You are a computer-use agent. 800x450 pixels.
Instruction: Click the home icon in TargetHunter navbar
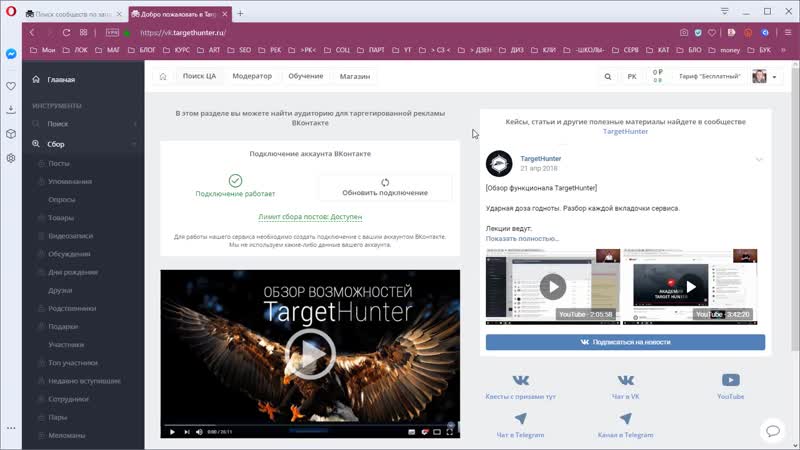(x=163, y=77)
